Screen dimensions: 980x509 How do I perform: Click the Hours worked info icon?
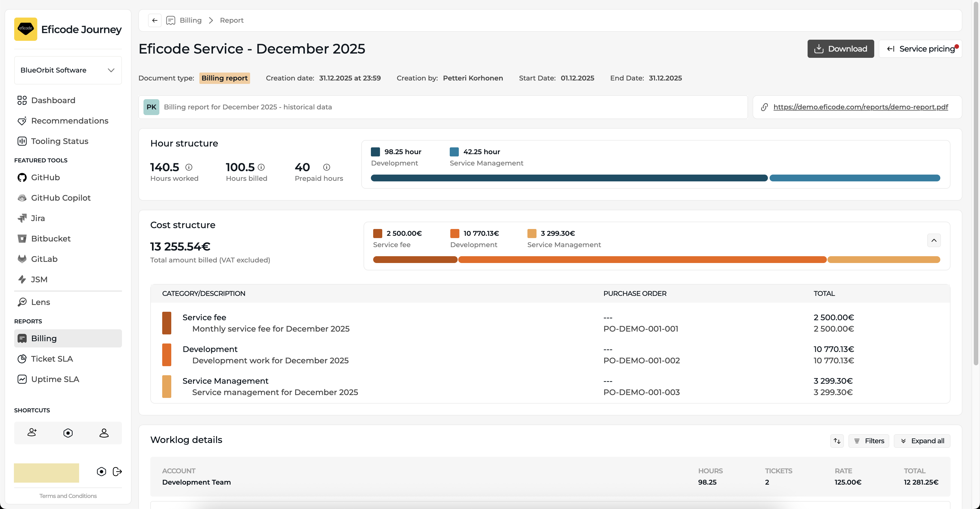tap(189, 167)
